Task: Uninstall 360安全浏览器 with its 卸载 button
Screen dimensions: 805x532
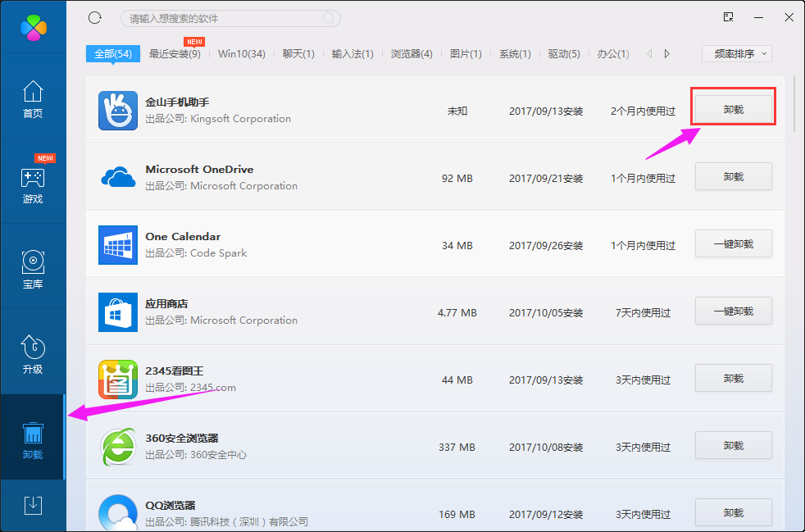Action: [733, 445]
